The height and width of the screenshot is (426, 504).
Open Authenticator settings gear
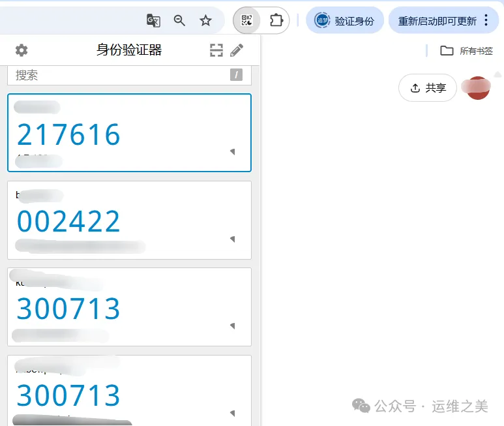coord(22,50)
